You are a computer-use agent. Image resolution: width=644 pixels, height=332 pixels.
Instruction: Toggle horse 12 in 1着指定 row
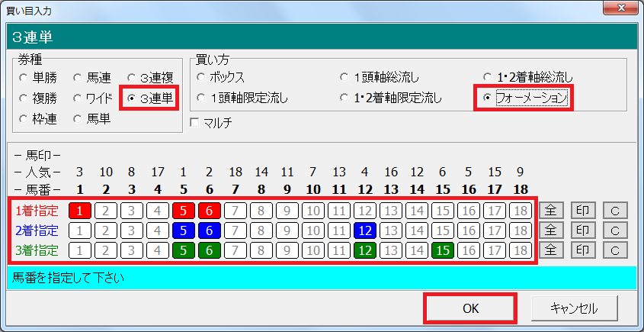[365, 211]
